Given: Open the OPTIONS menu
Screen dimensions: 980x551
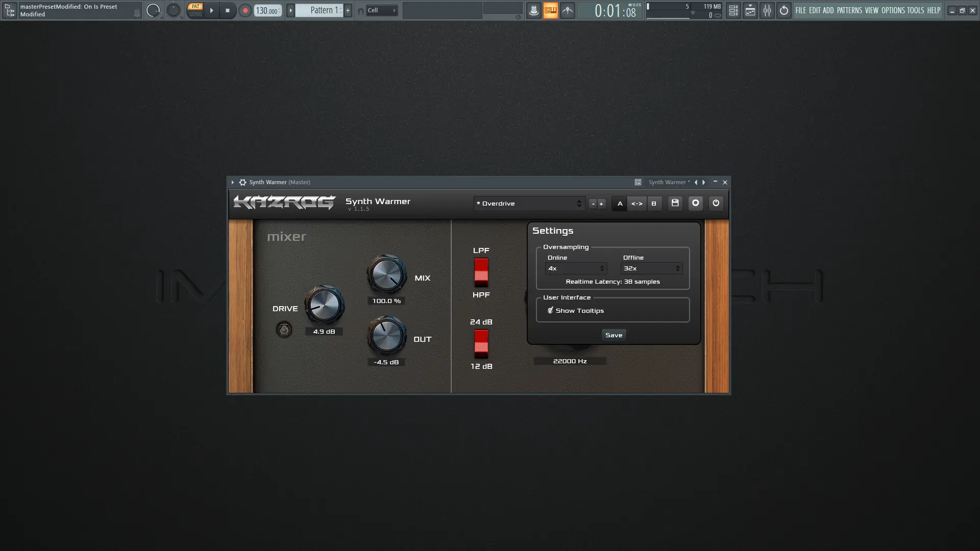Looking at the screenshot, I should coord(893,10).
